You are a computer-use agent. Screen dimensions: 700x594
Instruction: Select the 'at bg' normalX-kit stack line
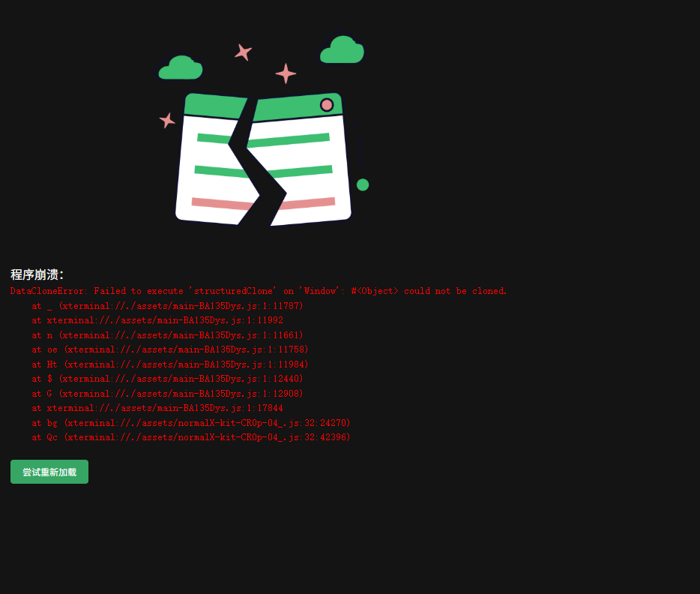(x=191, y=423)
